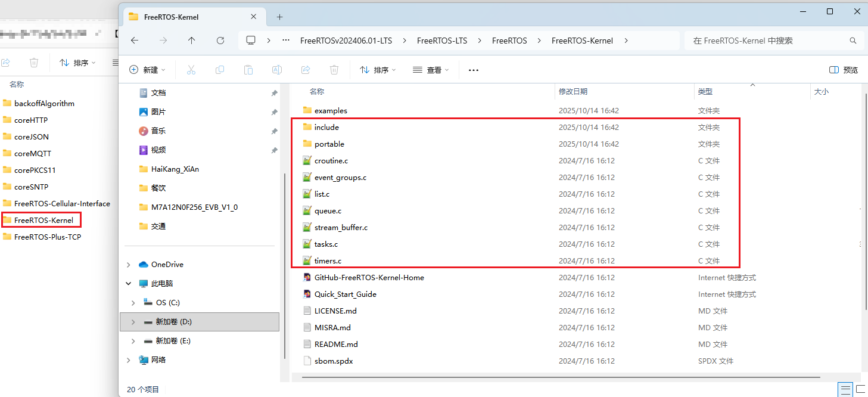
Task: Sort by 名称 column header
Action: coord(317,91)
